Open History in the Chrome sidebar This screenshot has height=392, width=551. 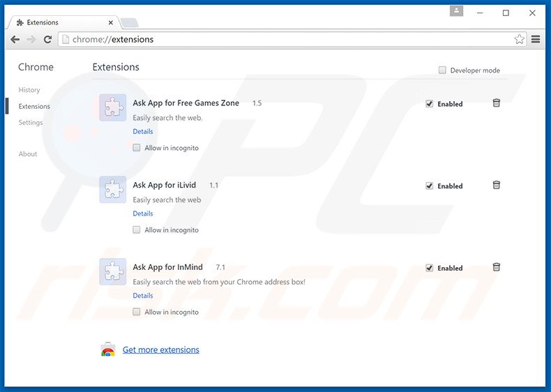29,90
